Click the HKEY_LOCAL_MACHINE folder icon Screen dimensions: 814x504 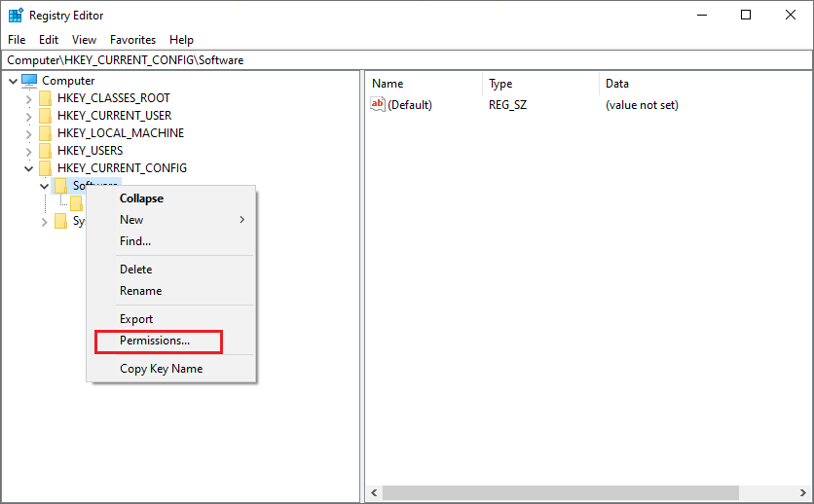(45, 133)
